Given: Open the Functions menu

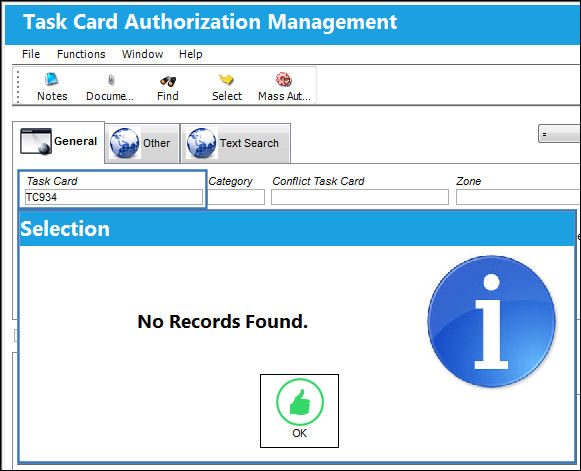Looking at the screenshot, I should [81, 54].
